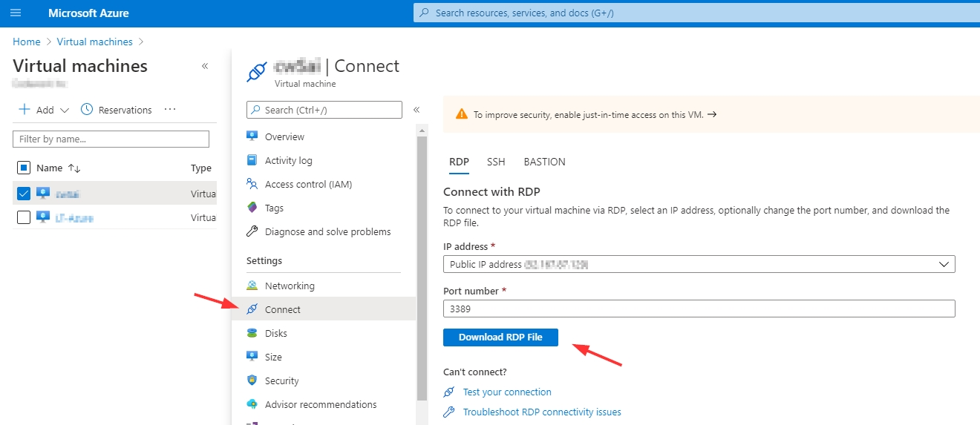The height and width of the screenshot is (425, 980).
Task: Select Connect in Settings menu
Action: 324,309
